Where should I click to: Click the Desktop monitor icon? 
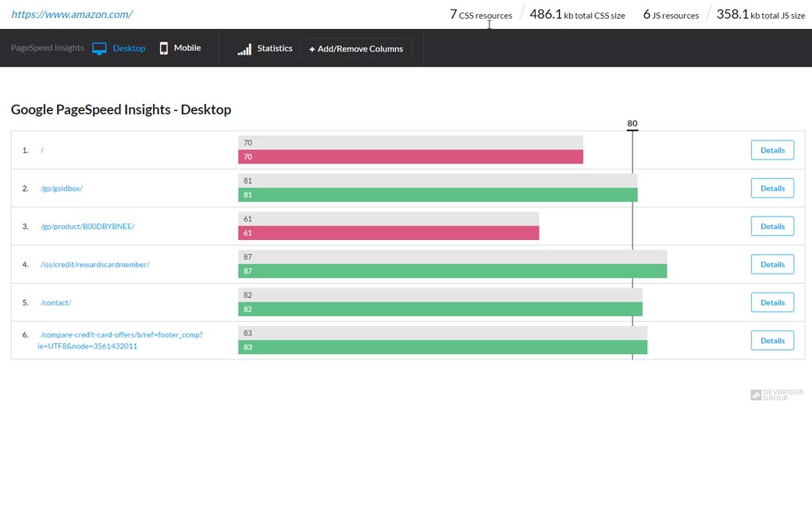[99, 48]
